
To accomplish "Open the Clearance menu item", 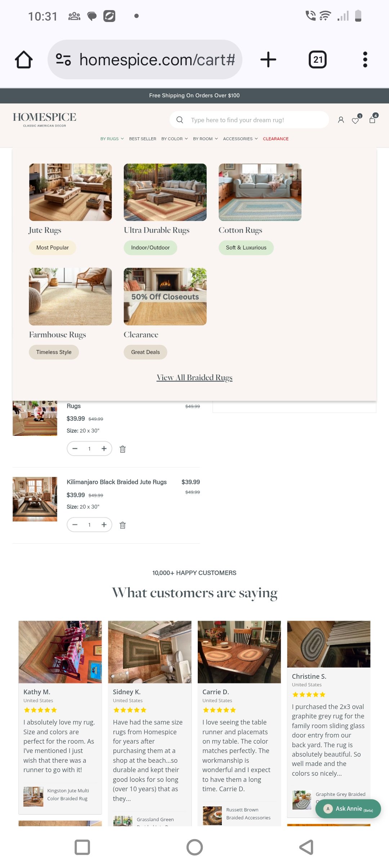I will pos(276,139).
